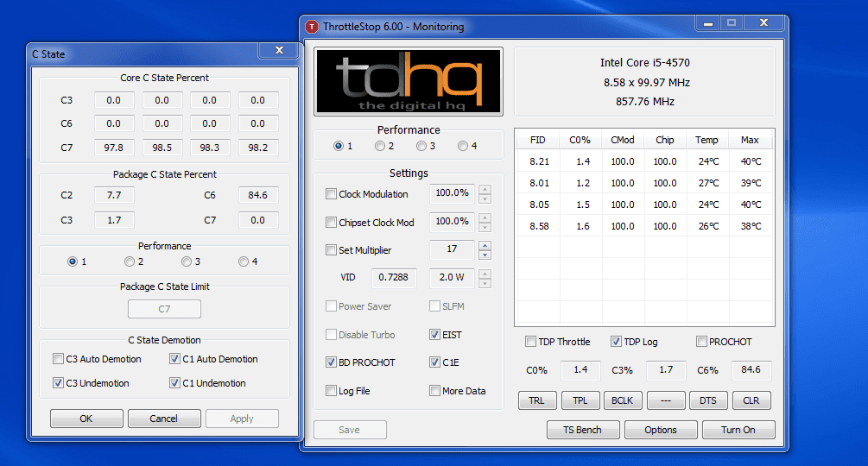Click the Max column header

750,140
